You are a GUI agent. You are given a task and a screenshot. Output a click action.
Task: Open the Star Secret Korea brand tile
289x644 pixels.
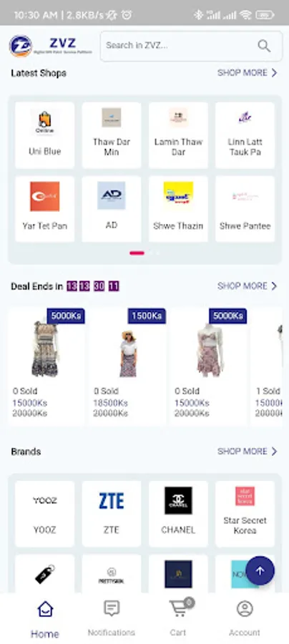245,514
